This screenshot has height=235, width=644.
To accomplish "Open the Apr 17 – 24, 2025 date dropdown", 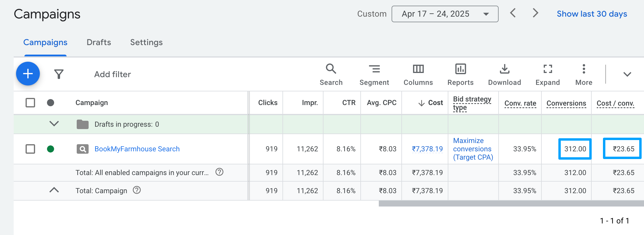I will [x=445, y=14].
